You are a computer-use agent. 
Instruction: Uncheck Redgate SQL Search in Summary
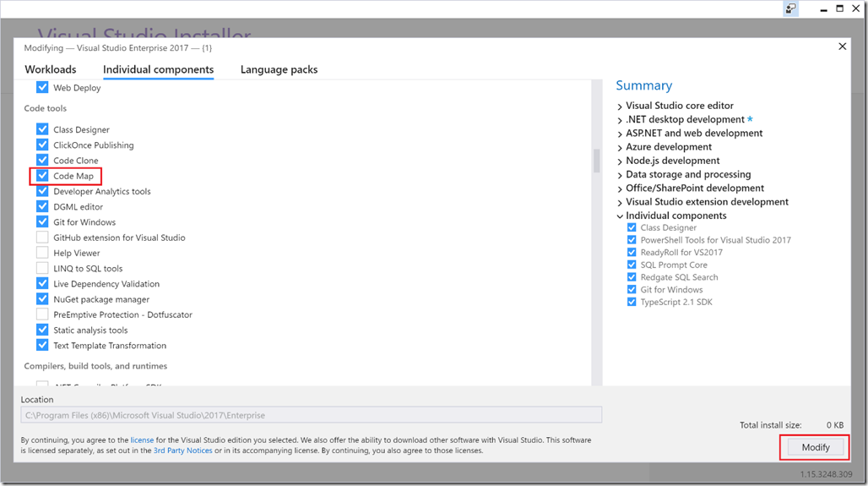(632, 277)
